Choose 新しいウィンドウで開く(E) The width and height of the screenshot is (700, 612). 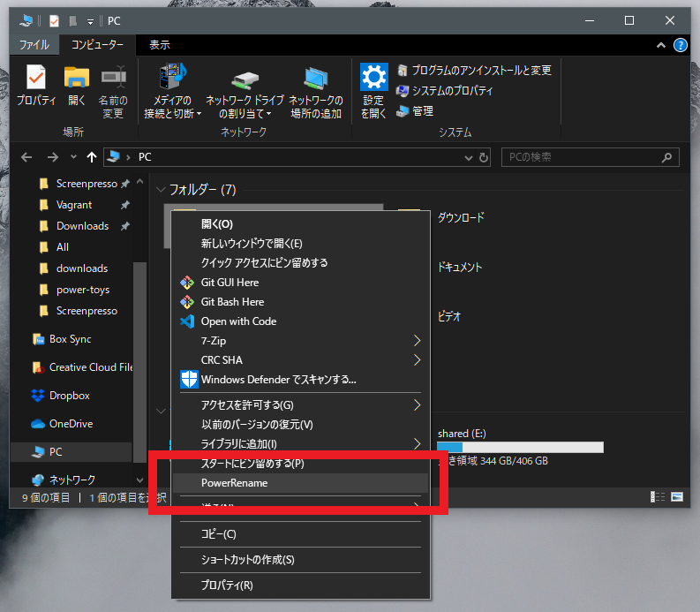(x=300, y=244)
